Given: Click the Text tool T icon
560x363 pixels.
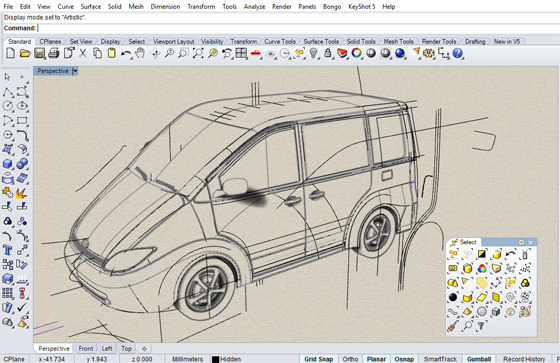Looking at the screenshot, I should (x=8, y=250).
